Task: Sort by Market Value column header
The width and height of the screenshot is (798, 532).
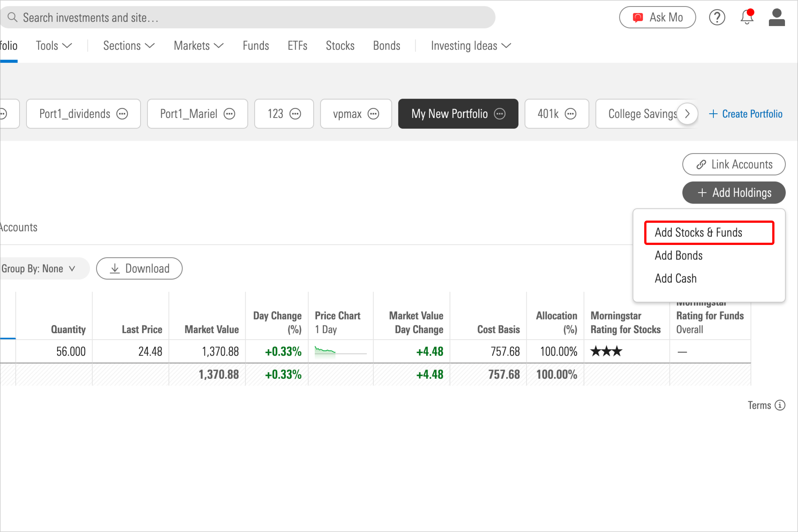Action: [x=211, y=329]
